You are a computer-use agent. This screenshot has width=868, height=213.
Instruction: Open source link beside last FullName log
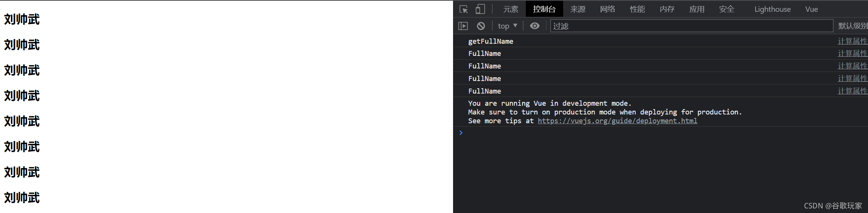[852, 91]
